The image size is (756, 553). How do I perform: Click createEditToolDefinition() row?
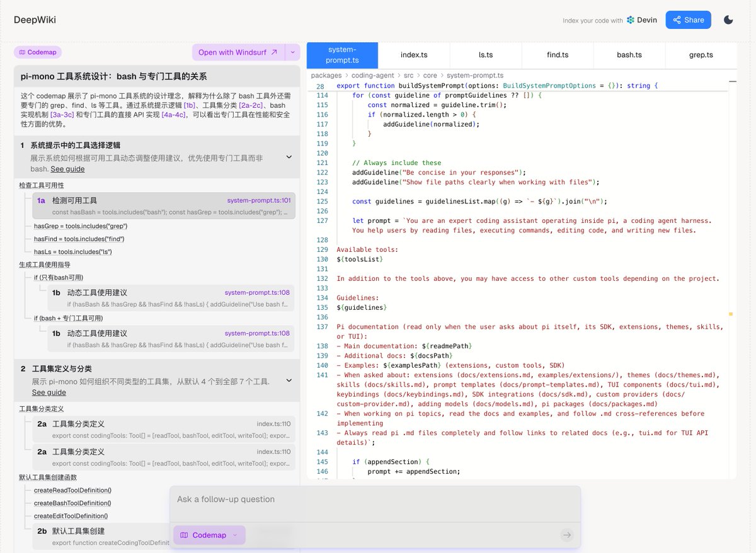click(x=71, y=516)
